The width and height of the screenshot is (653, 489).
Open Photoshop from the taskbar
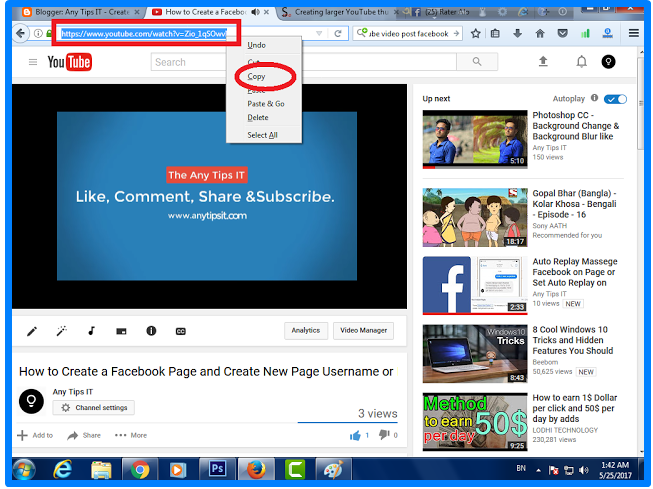point(217,469)
